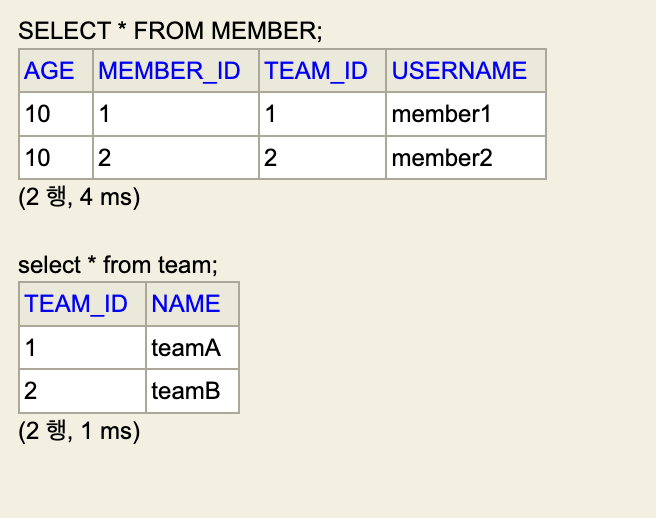Click the 'select * from team;' query text
The height and width of the screenshot is (518, 656).
click(118, 266)
